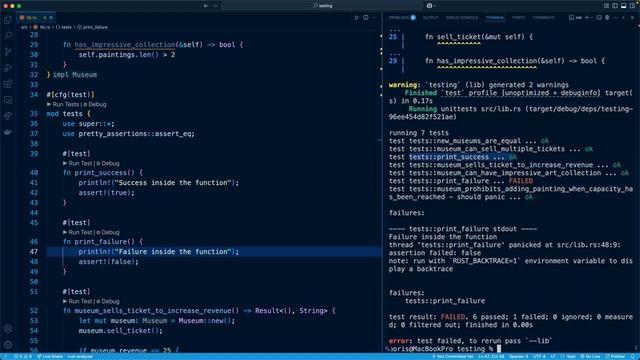
Task: Click 'use pretty_assertions::assert_eq;' line
Action: point(129,134)
